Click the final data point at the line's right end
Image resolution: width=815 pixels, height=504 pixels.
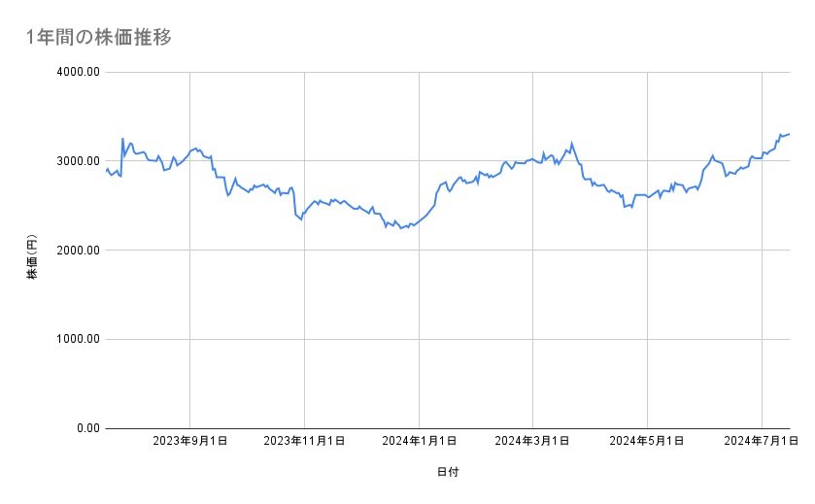pos(789,134)
